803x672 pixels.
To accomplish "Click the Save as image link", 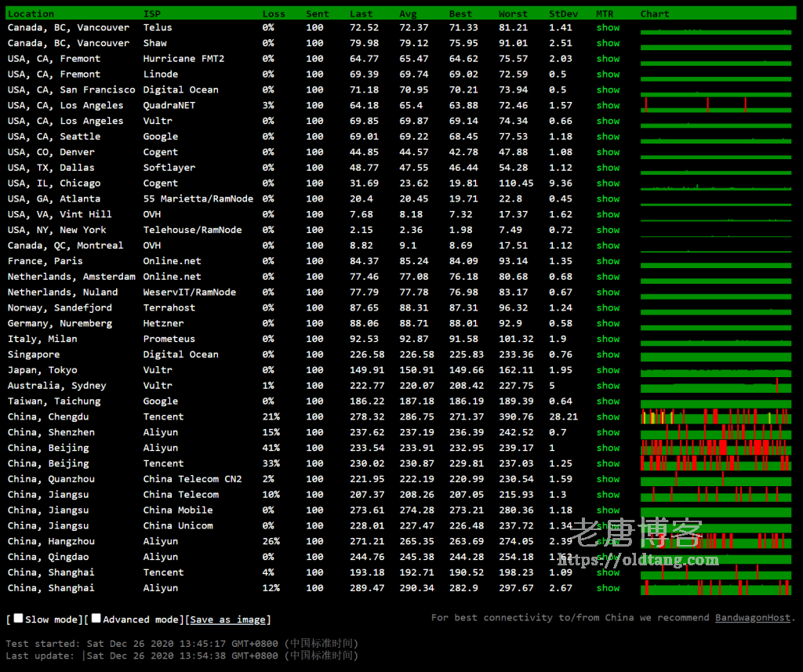I will (227, 619).
